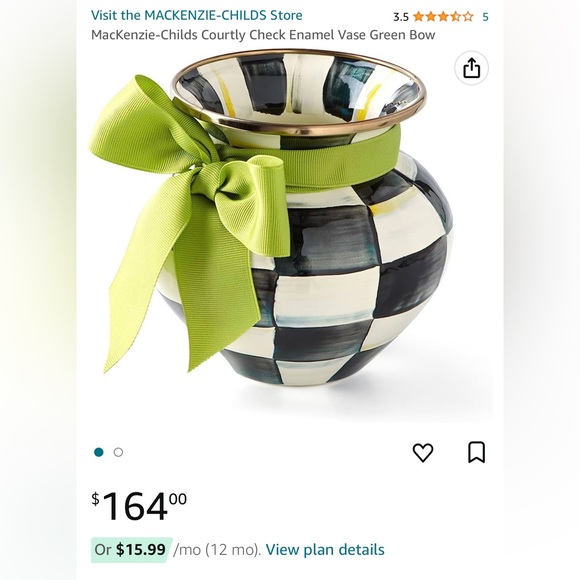Click the fifth empty rating star

pos(468,17)
